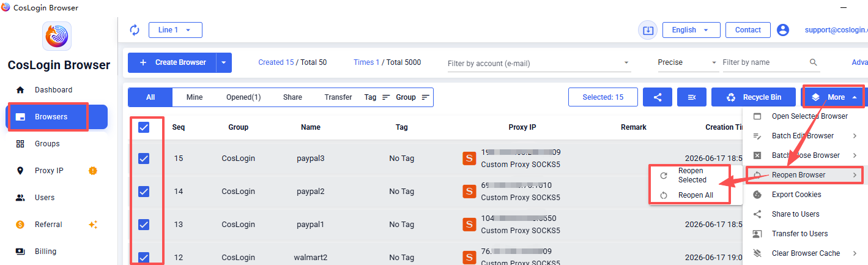Click the support@coslogin account link
The width and height of the screenshot is (868, 265).
pos(836,30)
